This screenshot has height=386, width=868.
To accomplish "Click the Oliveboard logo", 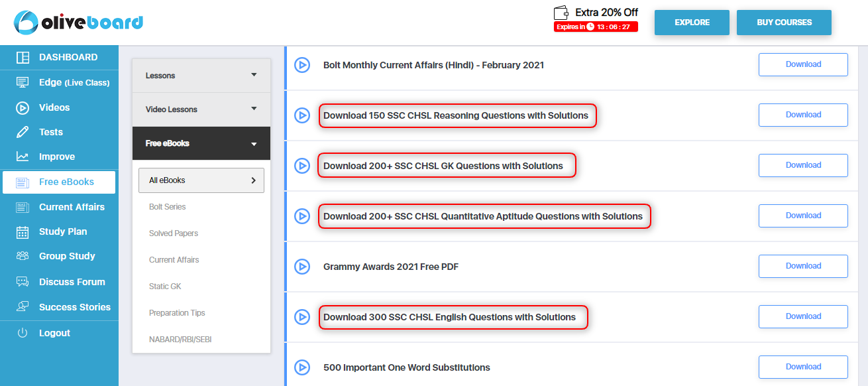I will click(78, 23).
